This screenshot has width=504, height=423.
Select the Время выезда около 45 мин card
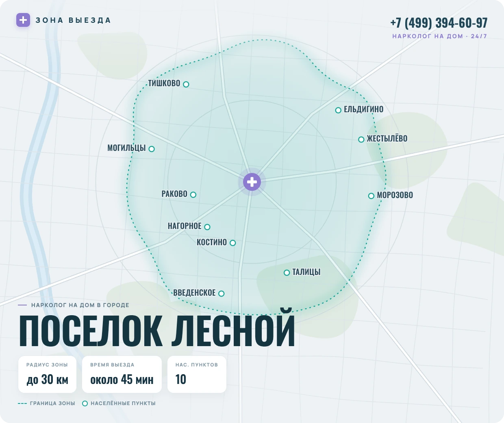122,374
